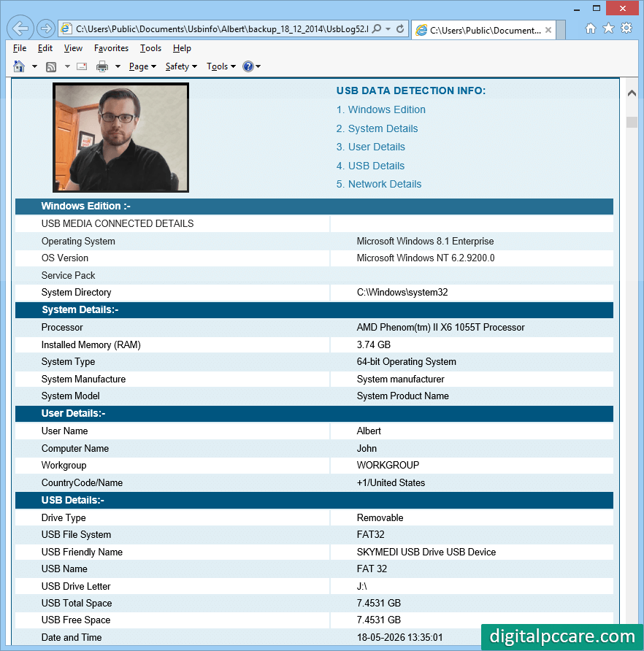This screenshot has height=651, width=644.
Task: Click the 'USB Total Space' label
Action: tap(77, 603)
